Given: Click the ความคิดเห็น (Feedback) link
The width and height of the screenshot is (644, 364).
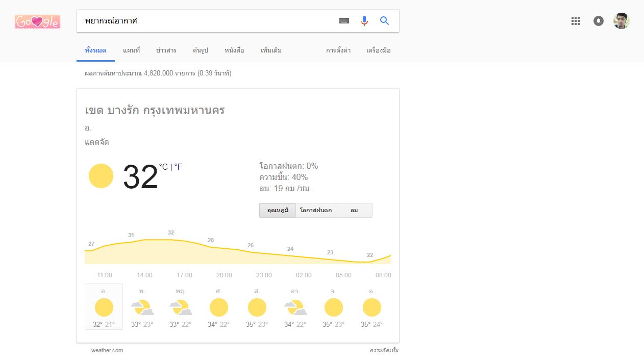Looking at the screenshot, I should click(384, 350).
